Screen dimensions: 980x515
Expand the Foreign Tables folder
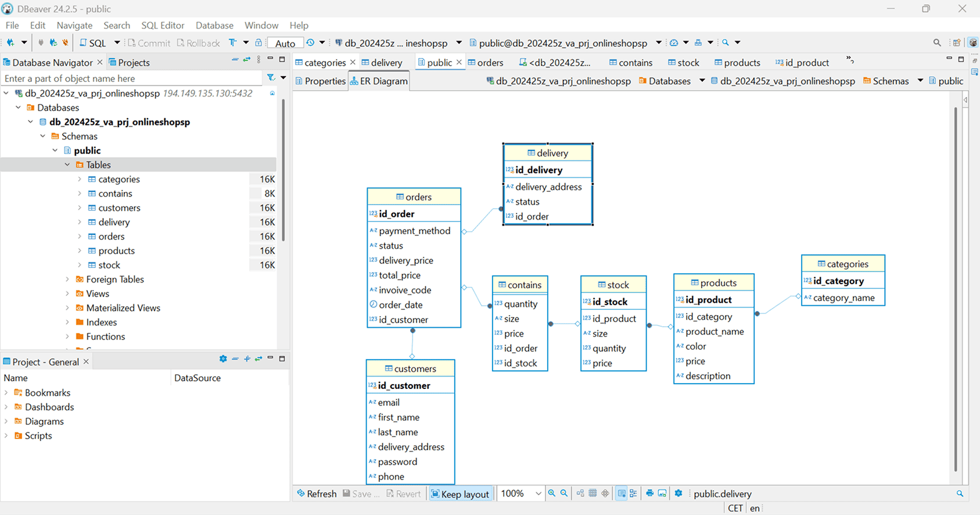point(67,280)
